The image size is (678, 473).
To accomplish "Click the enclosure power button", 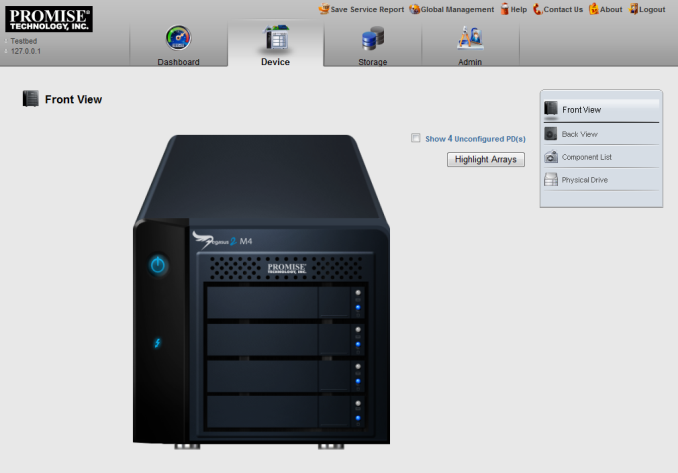I will tap(158, 265).
